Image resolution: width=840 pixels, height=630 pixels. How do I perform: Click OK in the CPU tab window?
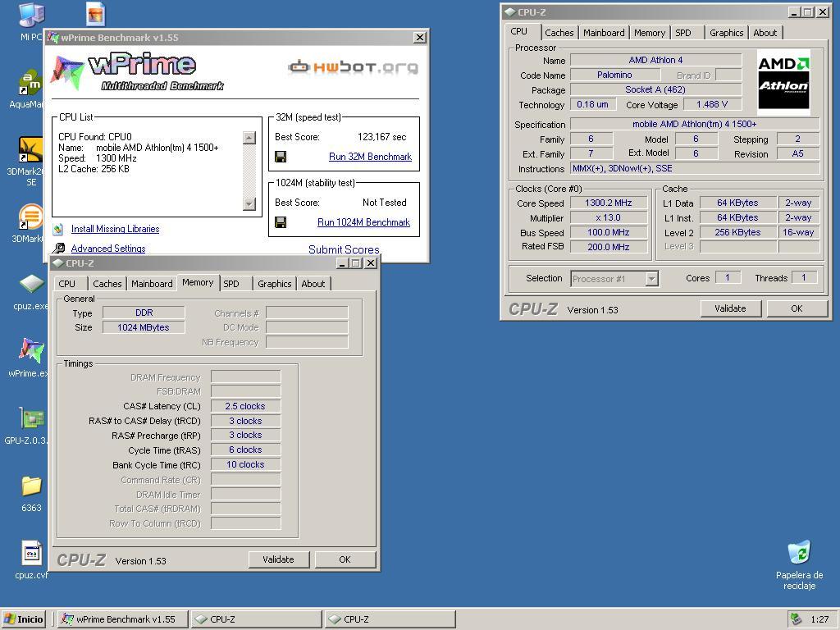797,308
